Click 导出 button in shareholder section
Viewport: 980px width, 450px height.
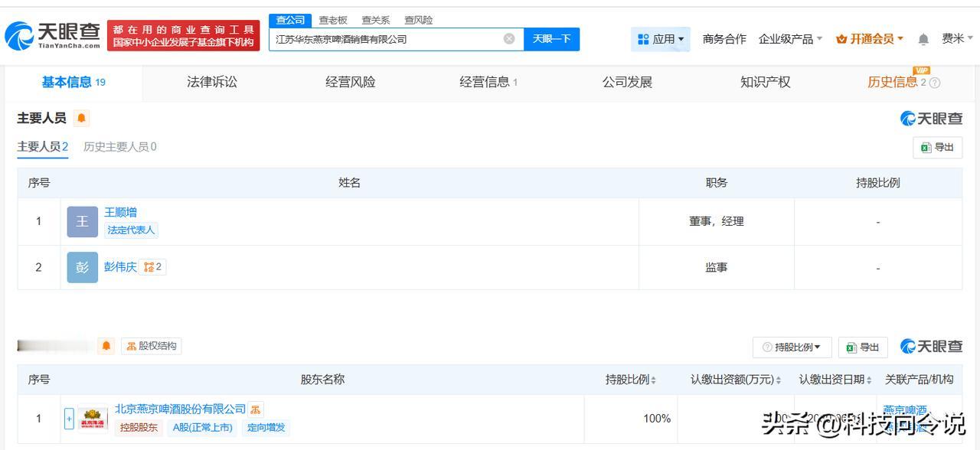point(863,347)
